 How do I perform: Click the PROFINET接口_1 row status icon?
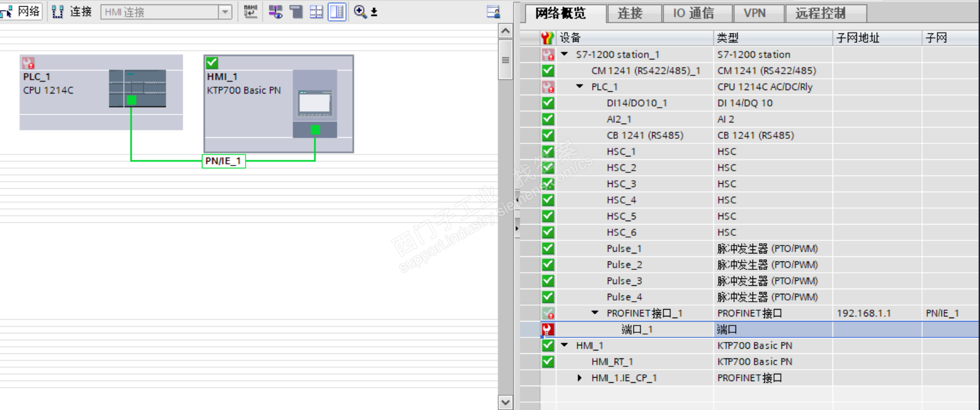click(548, 313)
